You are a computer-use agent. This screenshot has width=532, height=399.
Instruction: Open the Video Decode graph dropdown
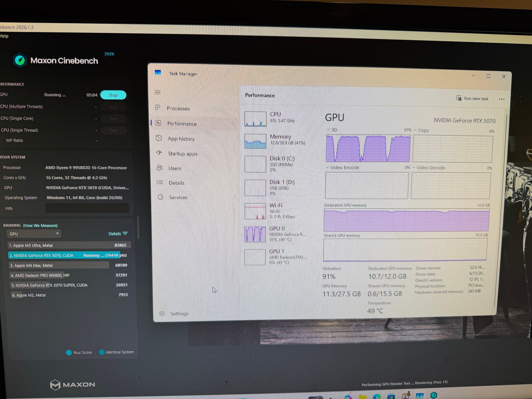[414, 168]
